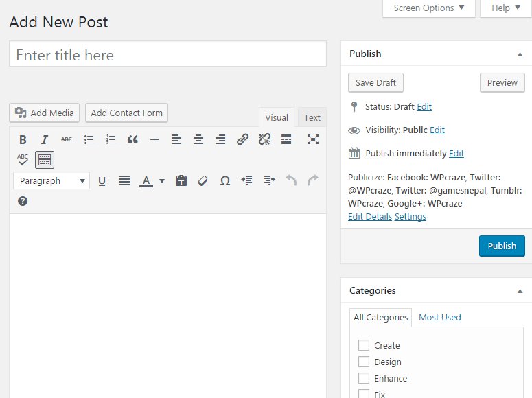Switch to the Text editor tab

pos(312,117)
